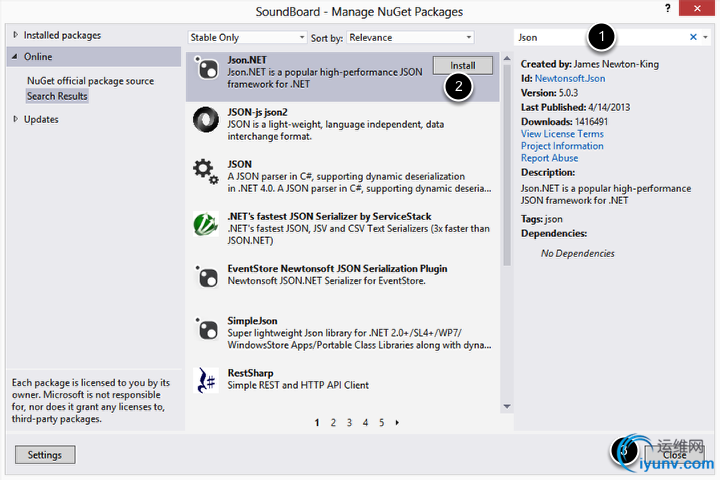The image size is (720, 480).
Task: Go to results page 3
Action: point(349,423)
